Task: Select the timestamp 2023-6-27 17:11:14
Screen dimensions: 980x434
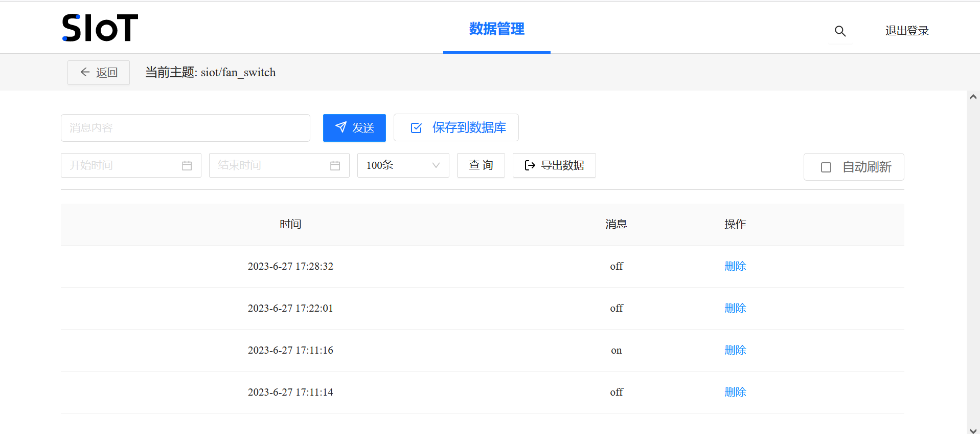Action: tap(290, 392)
